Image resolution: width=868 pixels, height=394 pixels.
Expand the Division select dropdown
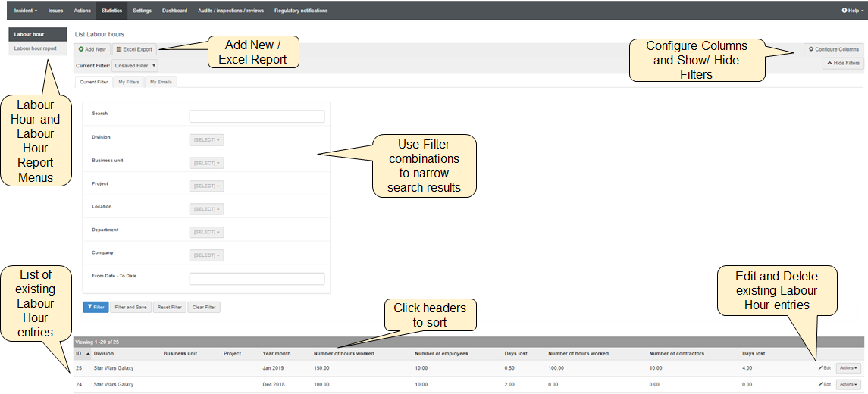click(206, 140)
